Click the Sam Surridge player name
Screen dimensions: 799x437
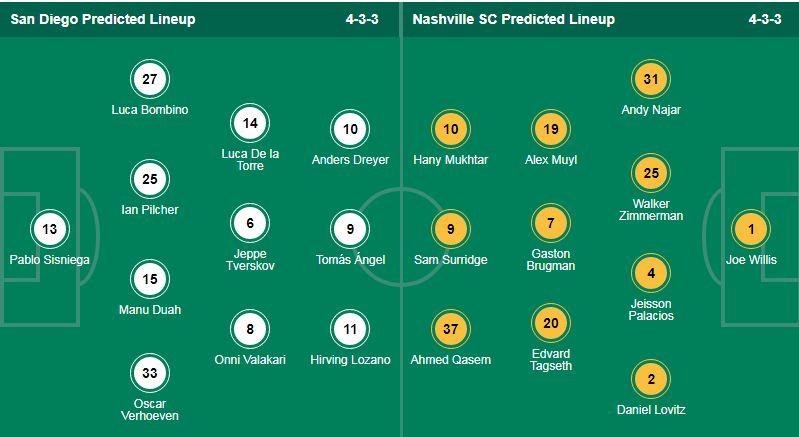(451, 260)
